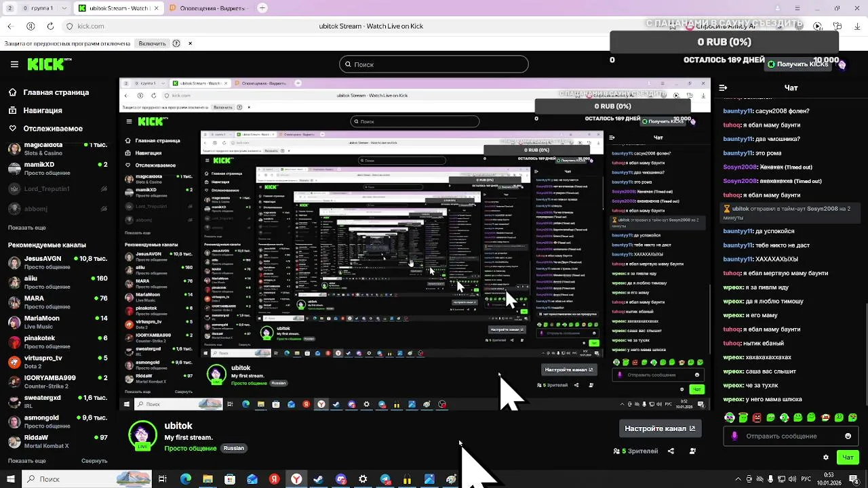Select the last emote in quick emote bar
The height and width of the screenshot is (488, 868).
853,418
